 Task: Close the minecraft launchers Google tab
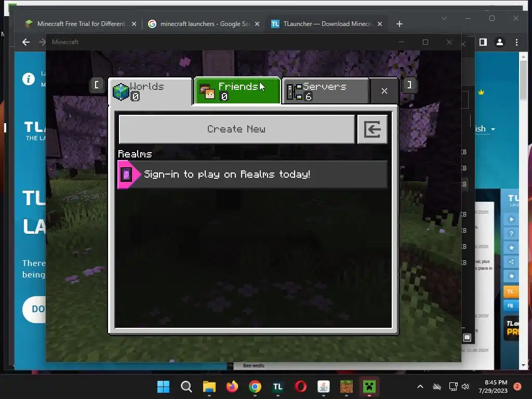click(257, 24)
